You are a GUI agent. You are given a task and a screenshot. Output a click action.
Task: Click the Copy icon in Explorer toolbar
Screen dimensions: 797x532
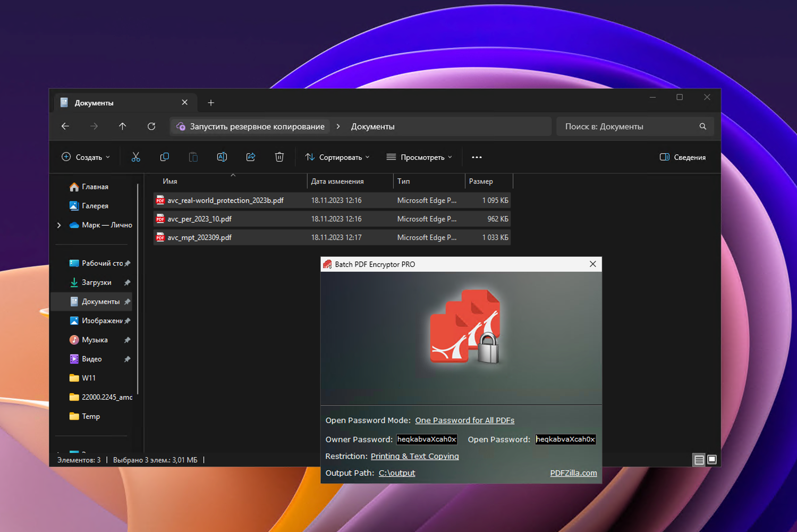click(164, 157)
